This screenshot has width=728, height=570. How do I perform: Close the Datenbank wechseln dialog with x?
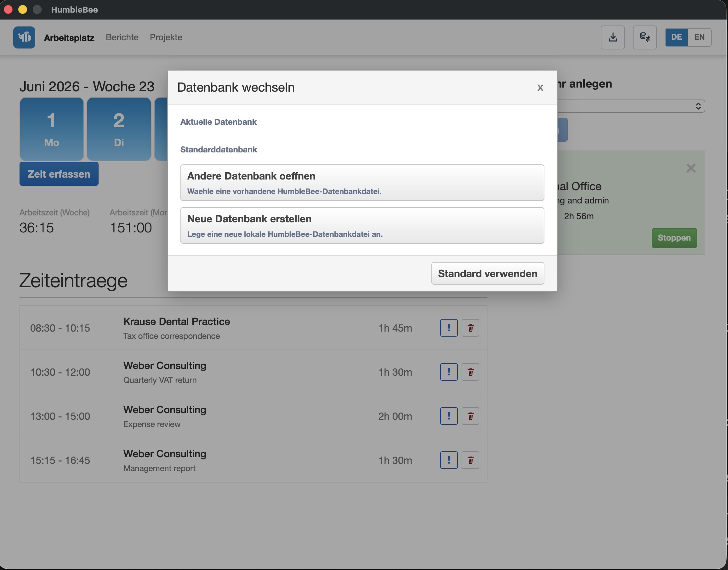(x=540, y=88)
